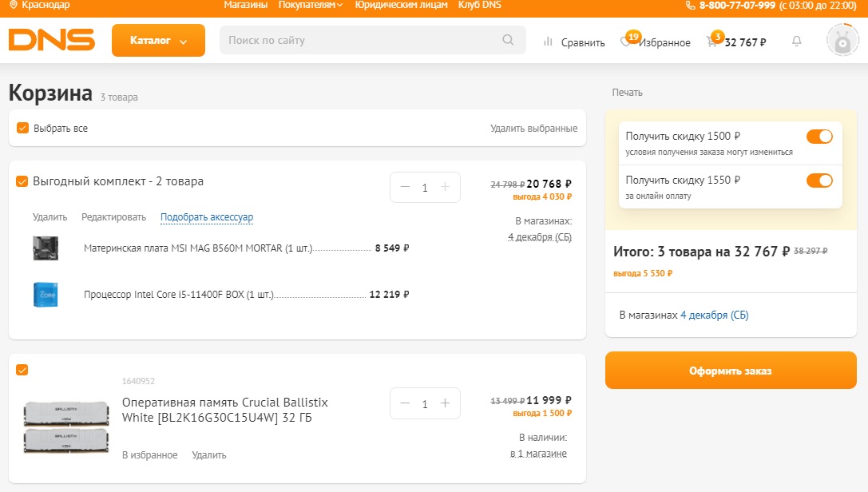
Task: Open notifications bell icon
Action: point(796,42)
